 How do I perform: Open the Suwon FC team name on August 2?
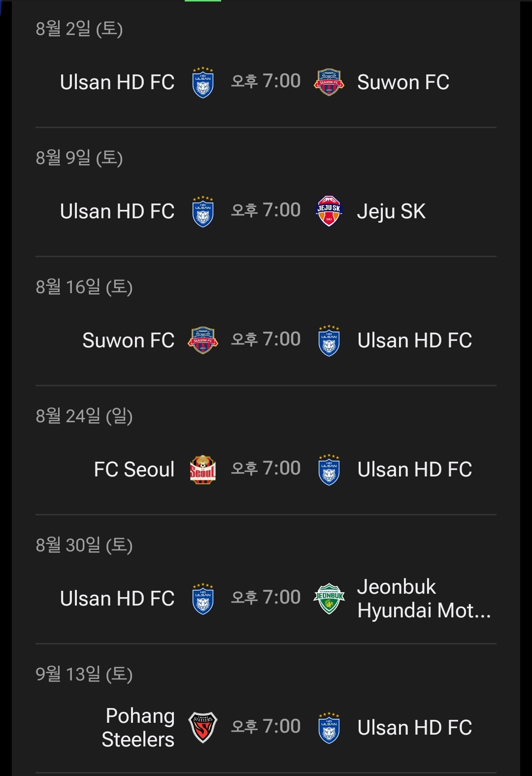[403, 82]
